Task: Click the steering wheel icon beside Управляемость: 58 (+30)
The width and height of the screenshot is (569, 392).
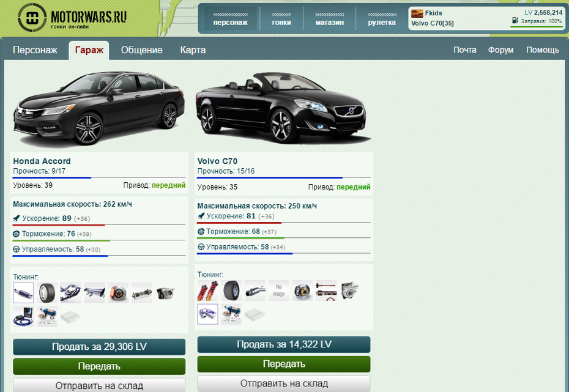Action: (x=16, y=250)
